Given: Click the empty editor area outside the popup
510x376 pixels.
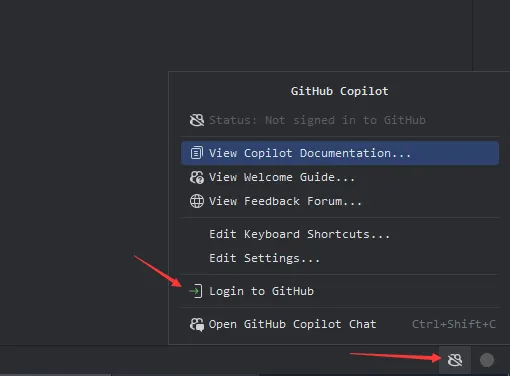Looking at the screenshot, I should 83,133.
